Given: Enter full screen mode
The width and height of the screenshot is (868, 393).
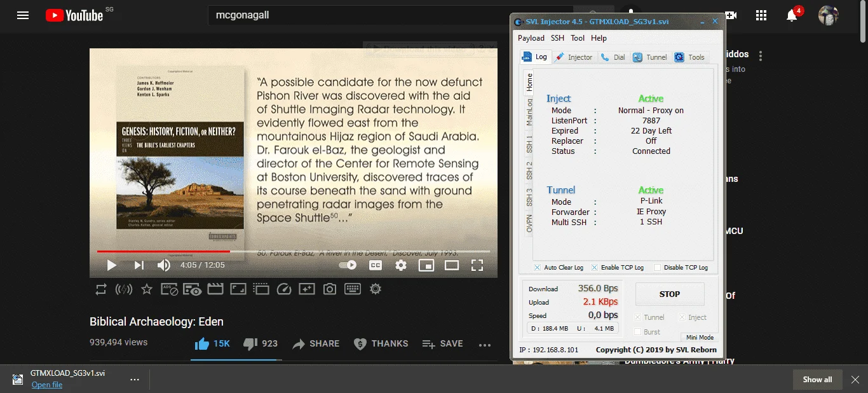Looking at the screenshot, I should 477,265.
